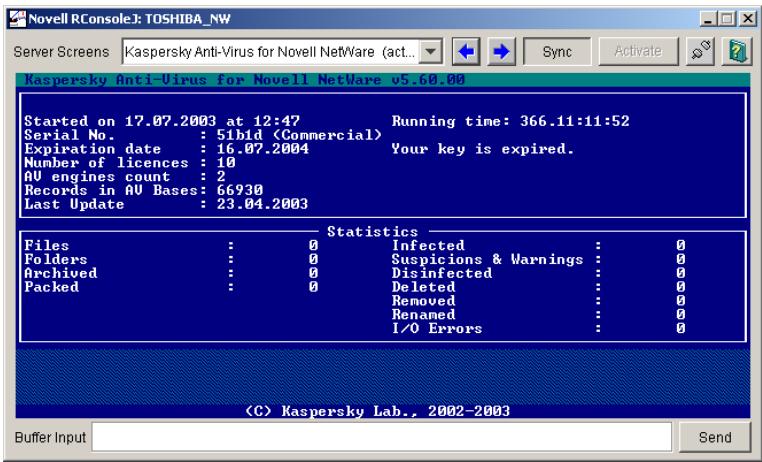This screenshot has height=462, width=762.
Task: Minimize the RConsoleJ window
Action: [709, 19]
